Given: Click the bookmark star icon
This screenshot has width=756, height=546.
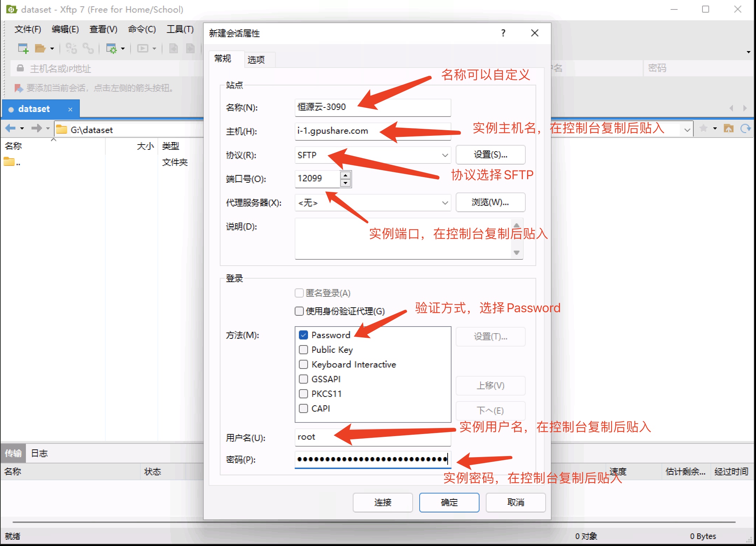Looking at the screenshot, I should (x=703, y=128).
